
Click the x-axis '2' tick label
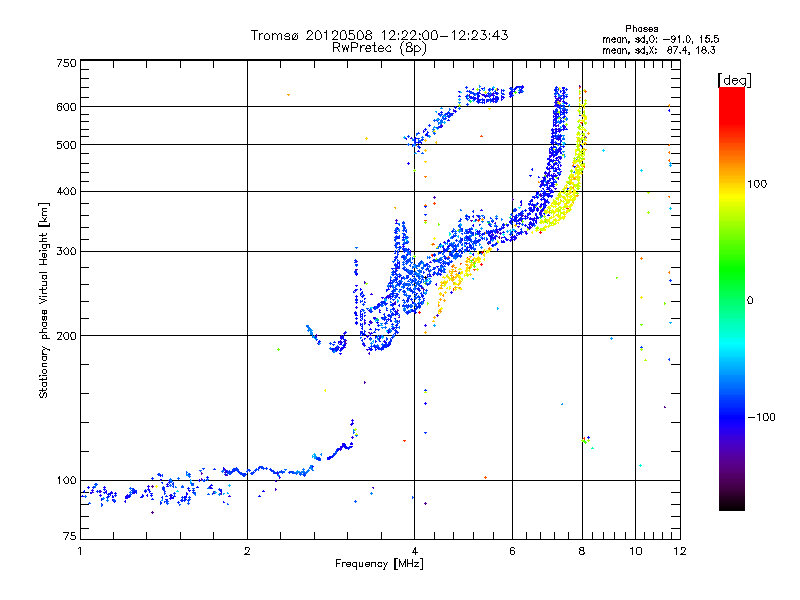coord(247,551)
